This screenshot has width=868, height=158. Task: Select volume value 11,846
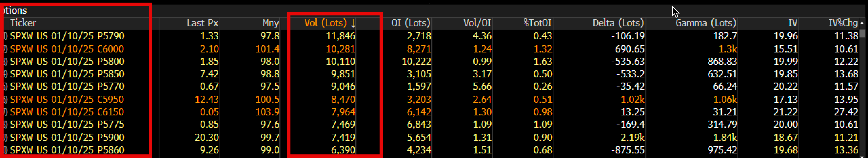pyautogui.click(x=340, y=36)
